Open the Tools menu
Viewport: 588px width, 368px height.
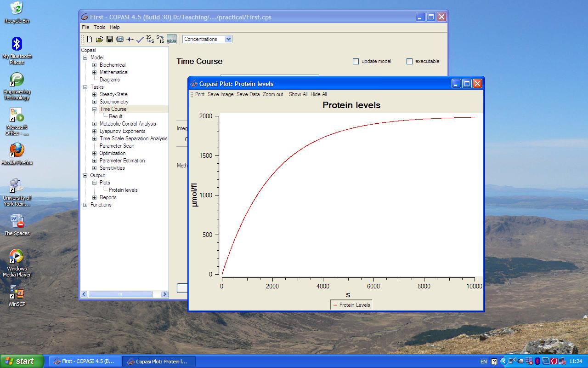100,27
